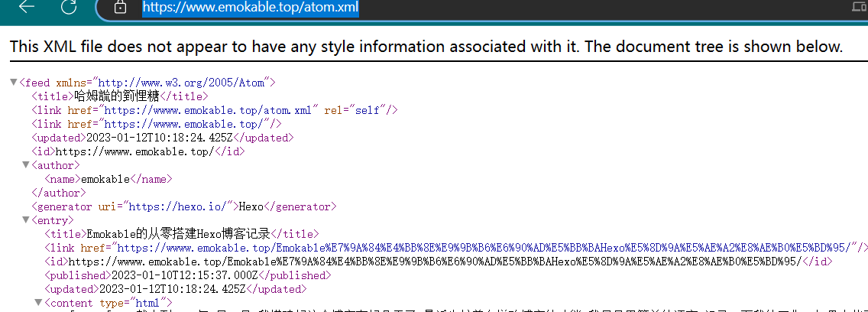The width and height of the screenshot is (868, 312).
Task: Collapse the author node
Action: coord(26,165)
